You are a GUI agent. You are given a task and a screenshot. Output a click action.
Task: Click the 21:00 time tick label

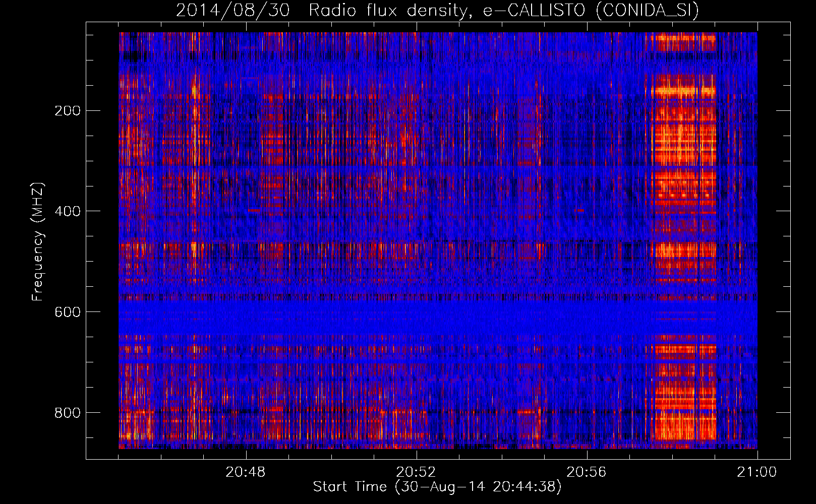(x=757, y=472)
